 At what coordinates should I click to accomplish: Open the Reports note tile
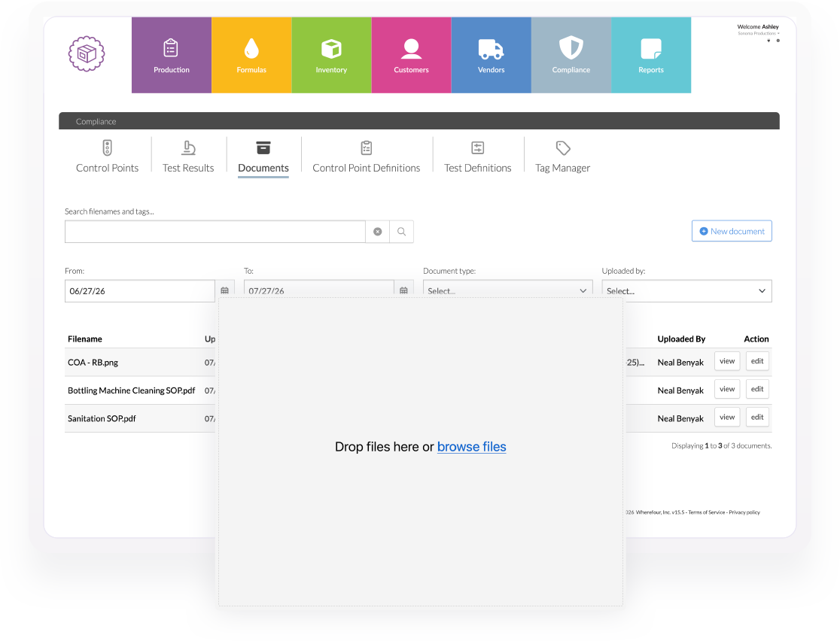tap(651, 55)
